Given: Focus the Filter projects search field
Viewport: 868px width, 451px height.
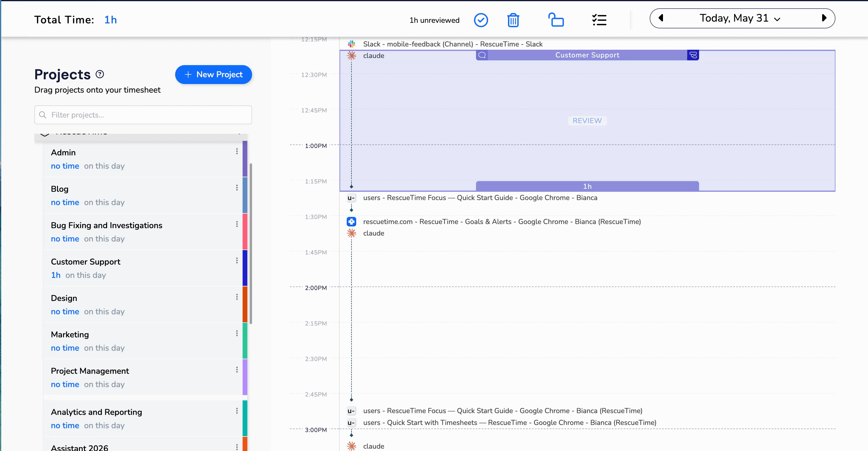Looking at the screenshot, I should [143, 115].
